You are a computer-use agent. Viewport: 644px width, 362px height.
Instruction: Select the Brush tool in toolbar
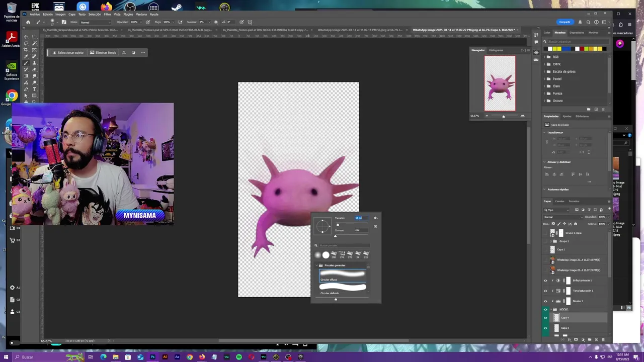pyautogui.click(x=26, y=63)
